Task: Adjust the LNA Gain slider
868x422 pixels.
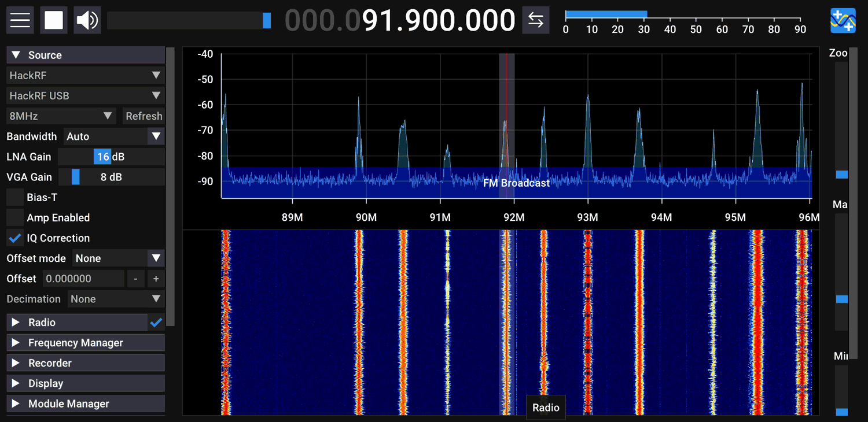Action: 111,157
